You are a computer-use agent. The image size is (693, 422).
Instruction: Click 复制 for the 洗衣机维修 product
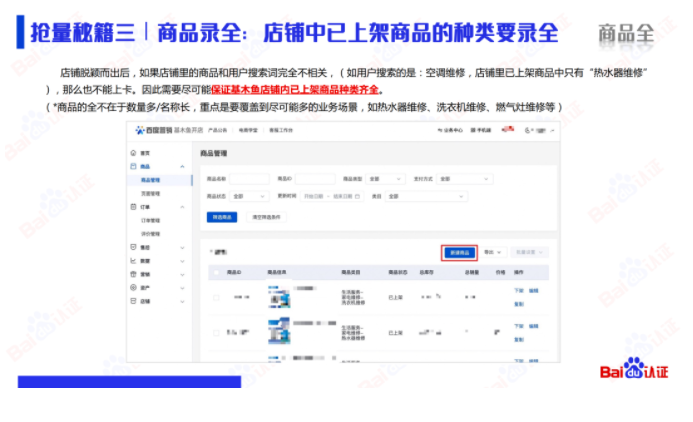point(519,304)
